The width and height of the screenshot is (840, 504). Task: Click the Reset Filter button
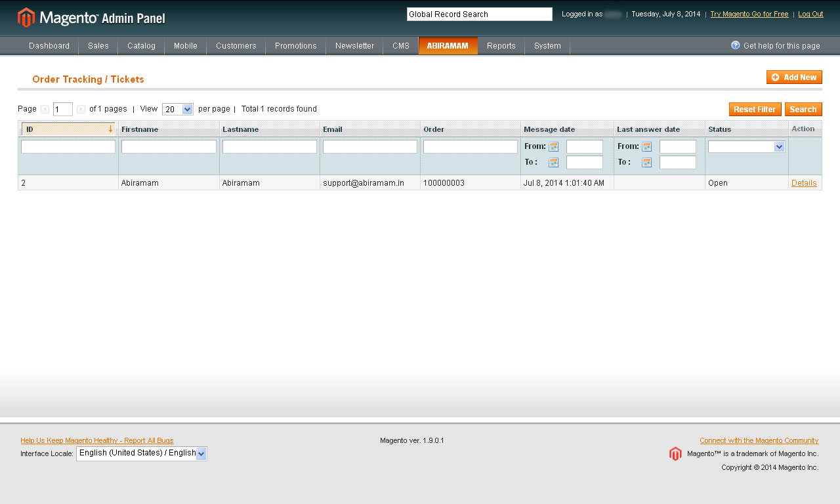point(755,110)
